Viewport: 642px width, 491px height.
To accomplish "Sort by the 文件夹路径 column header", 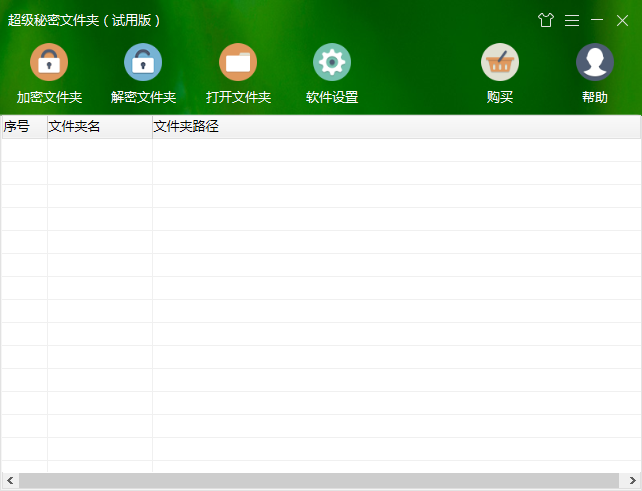I will 396,127.
